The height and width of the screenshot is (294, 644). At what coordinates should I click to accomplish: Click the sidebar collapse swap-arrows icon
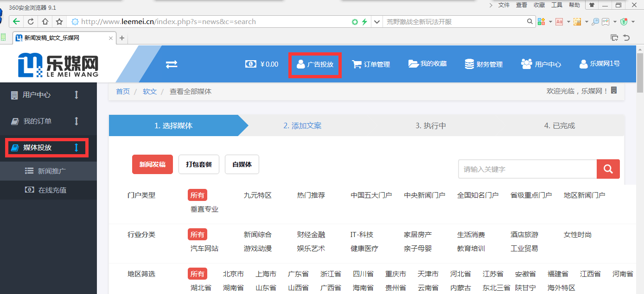click(x=172, y=64)
